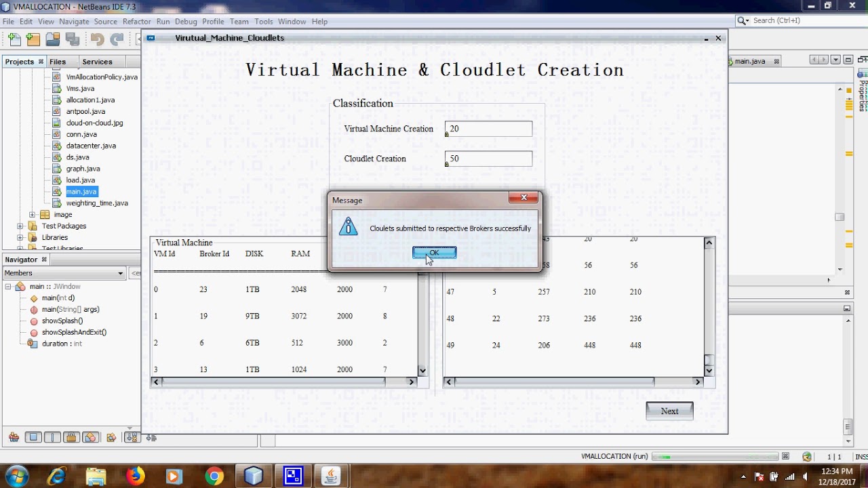Collapse the main :: JWindow node

click(8, 287)
